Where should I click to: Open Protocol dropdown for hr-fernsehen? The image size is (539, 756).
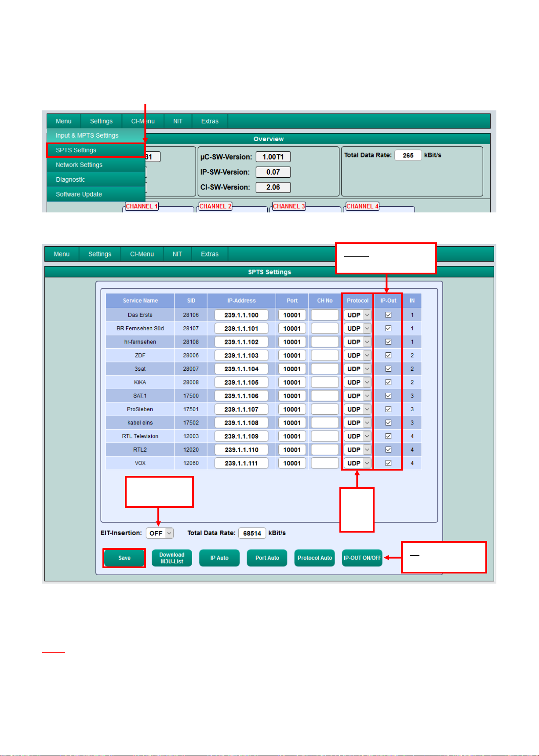(x=358, y=342)
